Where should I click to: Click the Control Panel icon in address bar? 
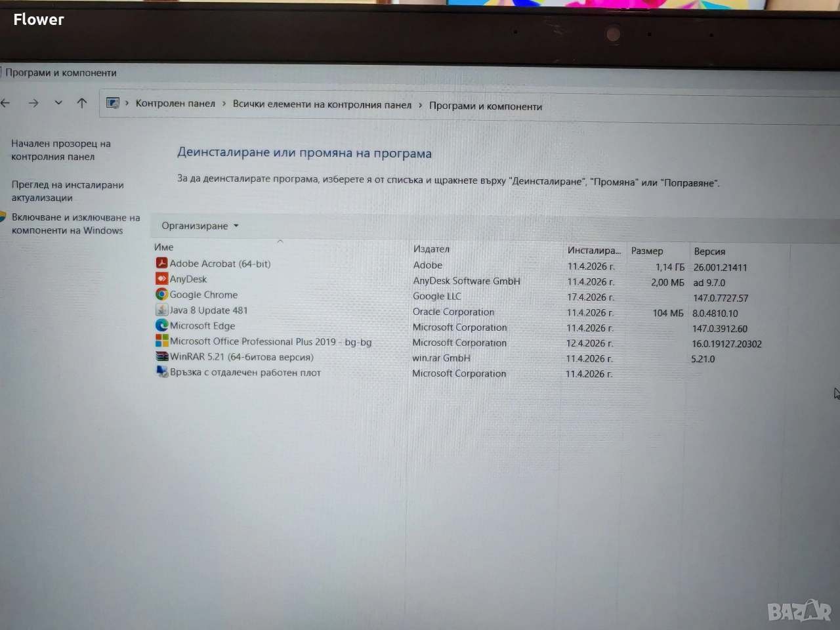(113, 104)
